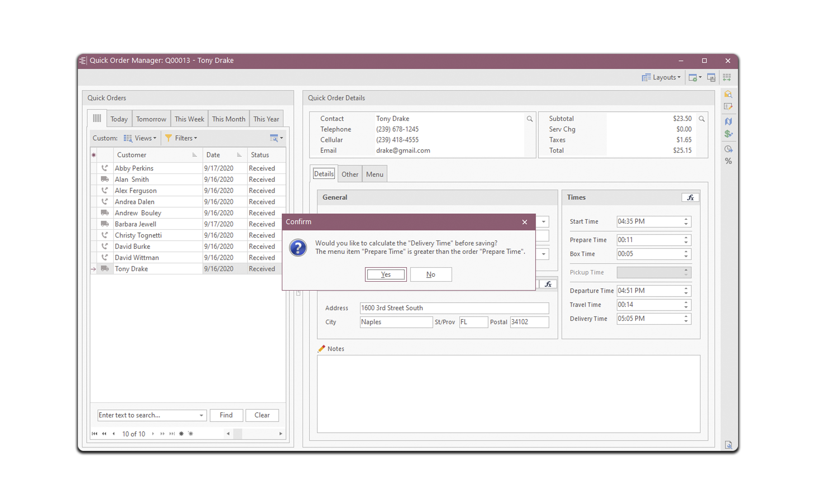Click the vertical bars tab icon before Today
Viewport: 814px width, 504px height.
pos(97,118)
